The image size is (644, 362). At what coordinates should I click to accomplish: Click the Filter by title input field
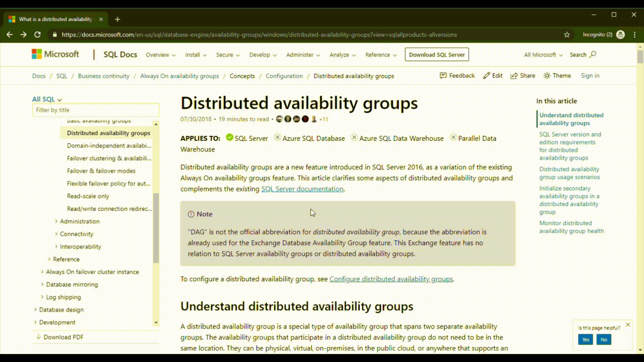click(96, 110)
